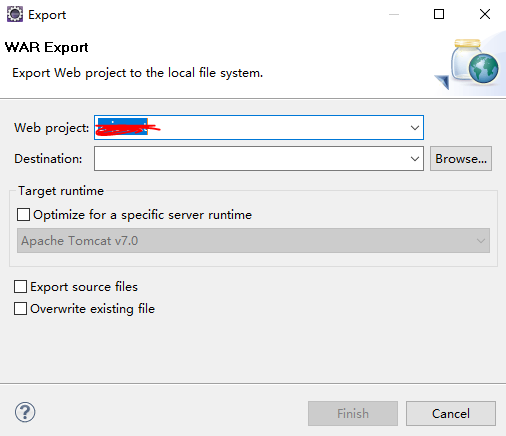Tick Overwrite existing file checkbox
The image size is (506, 436).
20,309
